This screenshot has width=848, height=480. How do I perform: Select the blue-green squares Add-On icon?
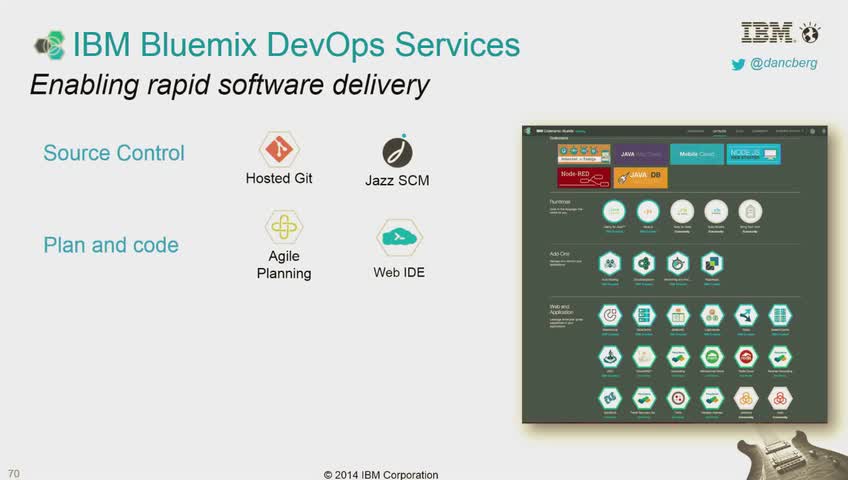pyautogui.click(x=712, y=263)
